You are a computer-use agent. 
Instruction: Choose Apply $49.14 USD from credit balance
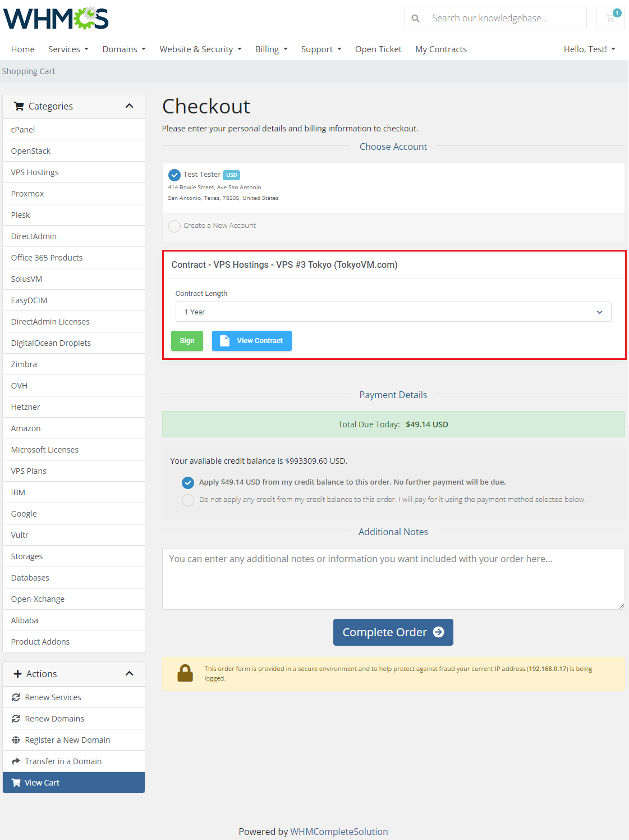pos(188,482)
